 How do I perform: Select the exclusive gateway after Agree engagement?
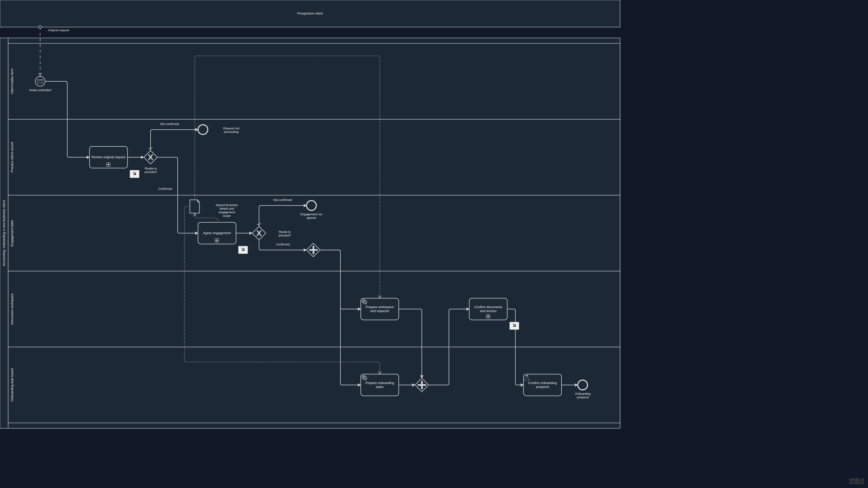[259, 233]
